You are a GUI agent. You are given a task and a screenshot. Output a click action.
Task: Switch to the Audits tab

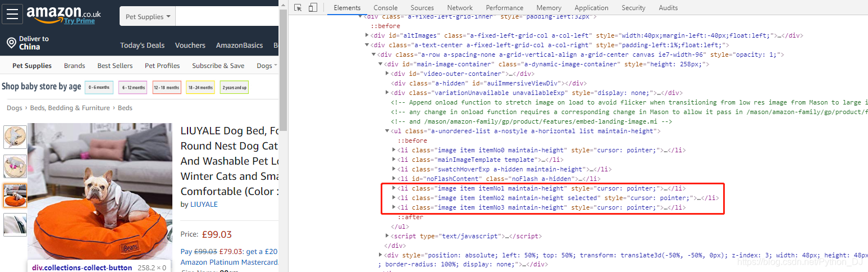tap(668, 8)
